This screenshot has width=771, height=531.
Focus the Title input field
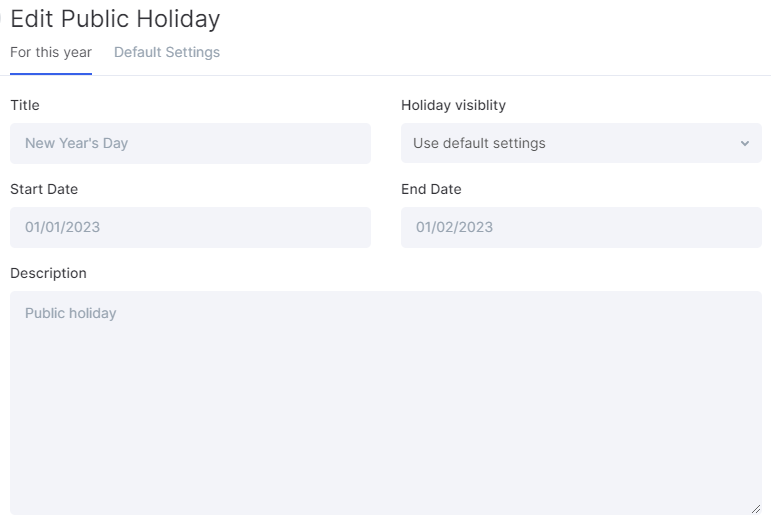(190, 144)
